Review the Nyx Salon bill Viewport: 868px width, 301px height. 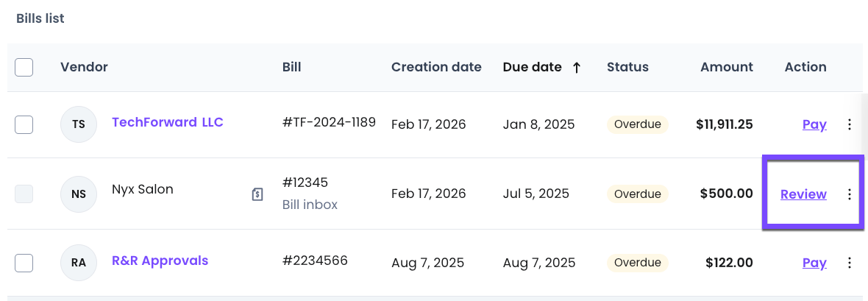pyautogui.click(x=803, y=194)
